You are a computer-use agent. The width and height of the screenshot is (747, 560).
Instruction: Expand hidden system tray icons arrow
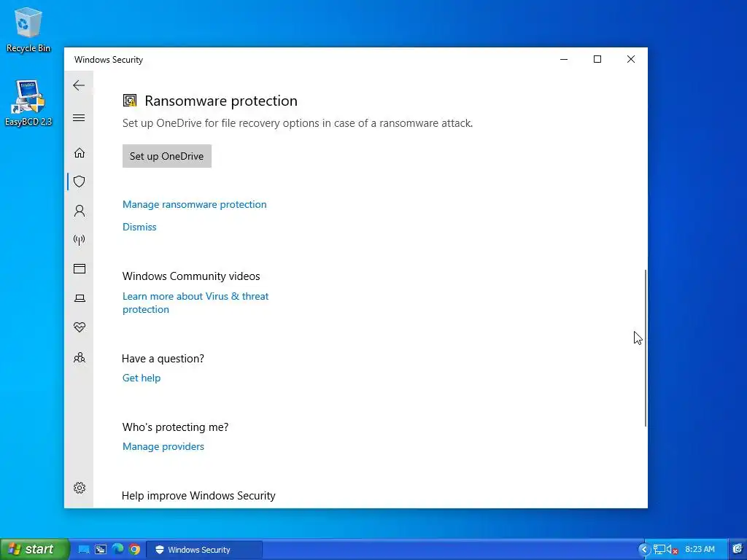(x=643, y=550)
